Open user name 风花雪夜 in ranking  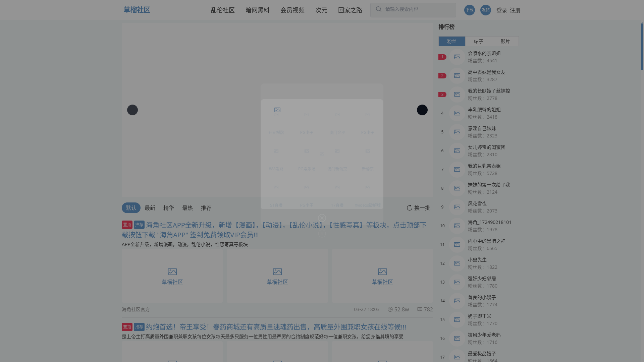click(477, 203)
